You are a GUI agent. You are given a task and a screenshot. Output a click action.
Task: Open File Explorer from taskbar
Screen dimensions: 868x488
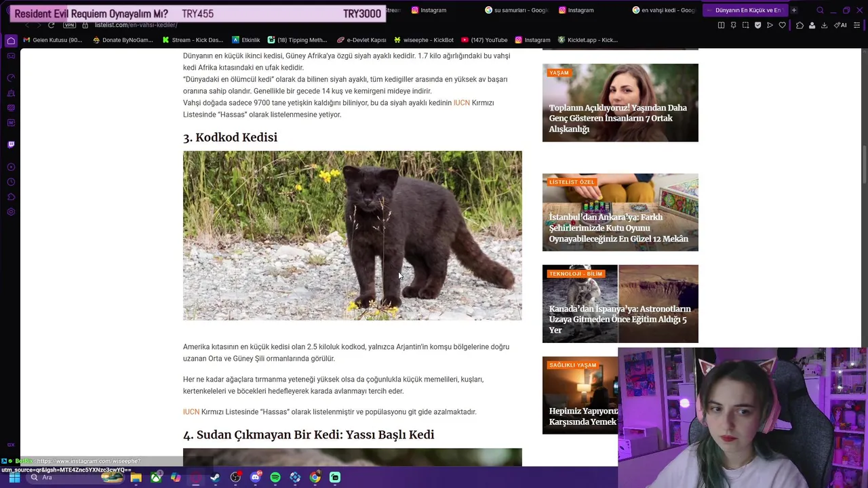tap(136, 477)
